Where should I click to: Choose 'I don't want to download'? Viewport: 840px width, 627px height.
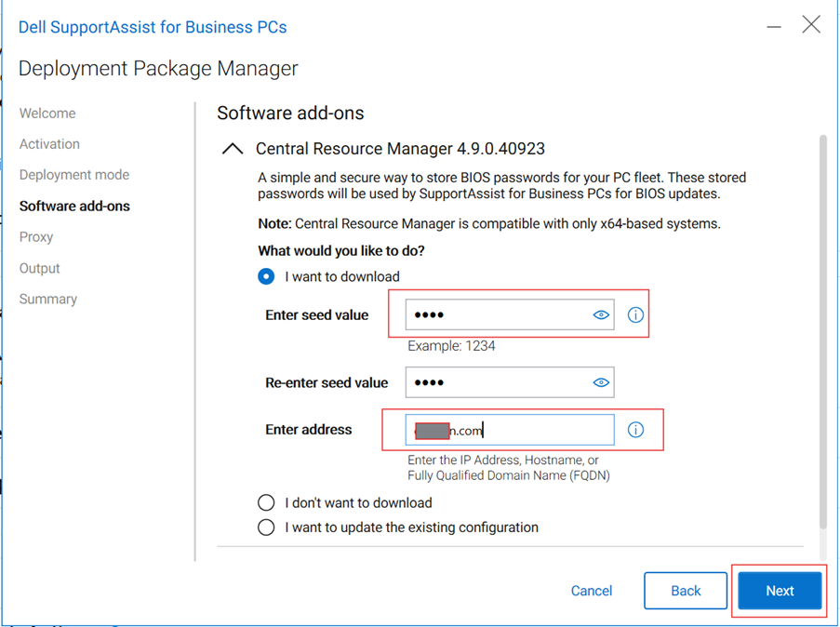266,502
